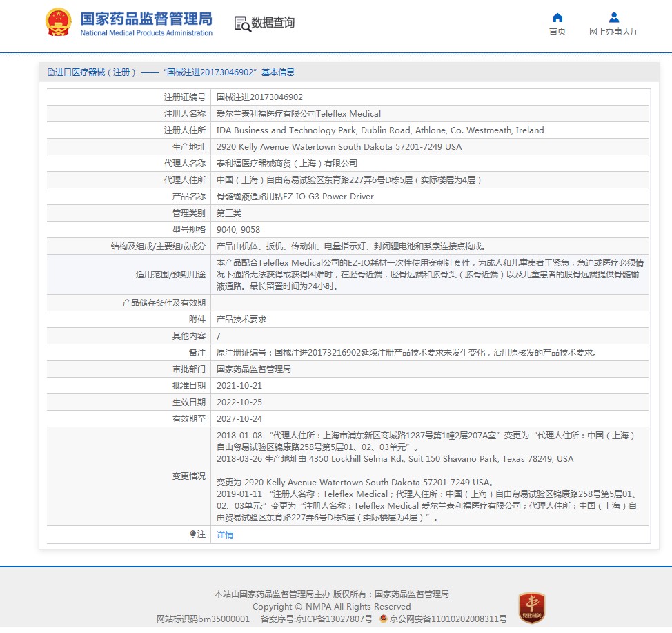Click the 有效期至 row label

pos(189,419)
